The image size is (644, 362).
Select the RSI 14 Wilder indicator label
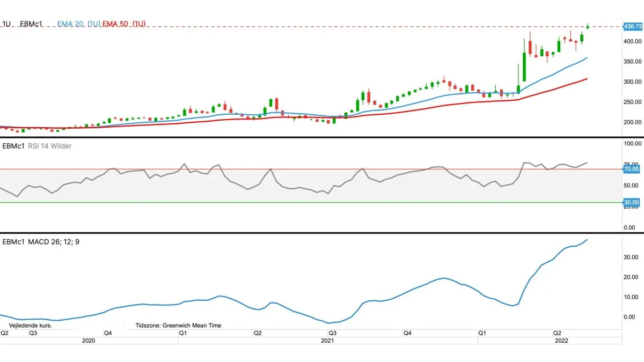tap(50, 146)
